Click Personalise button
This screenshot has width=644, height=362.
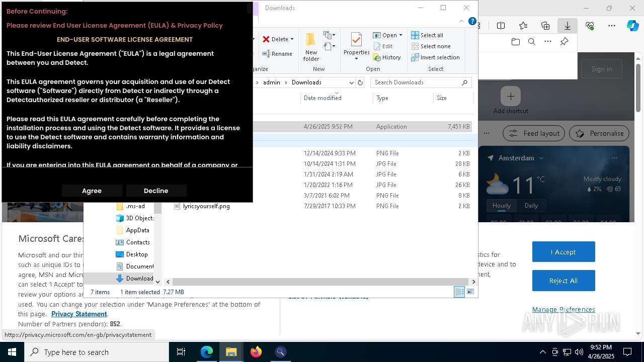(599, 133)
